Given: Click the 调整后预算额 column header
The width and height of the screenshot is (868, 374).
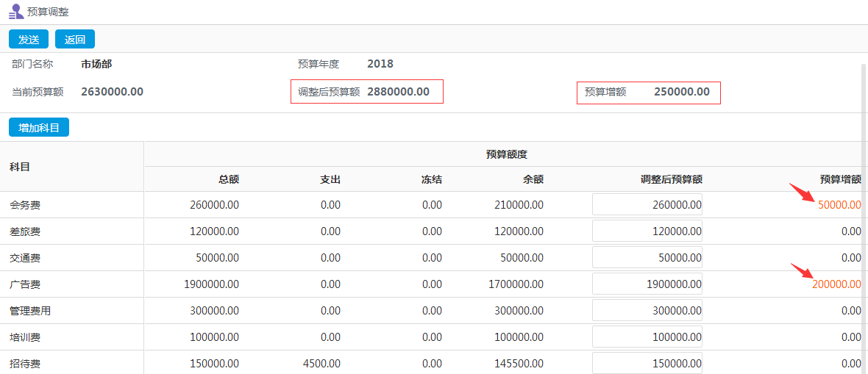Looking at the screenshot, I should pyautogui.click(x=671, y=179).
